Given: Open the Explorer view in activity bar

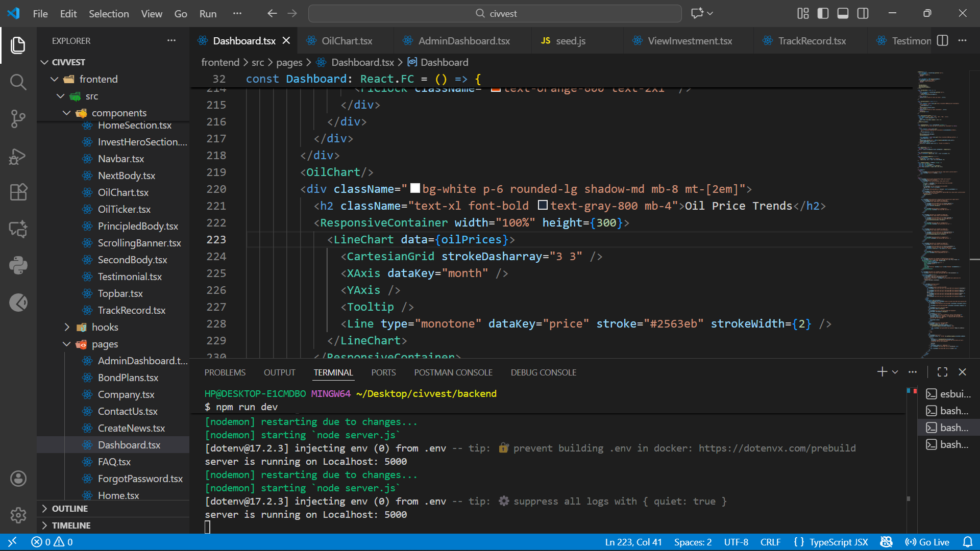Looking at the screenshot, I should (18, 45).
